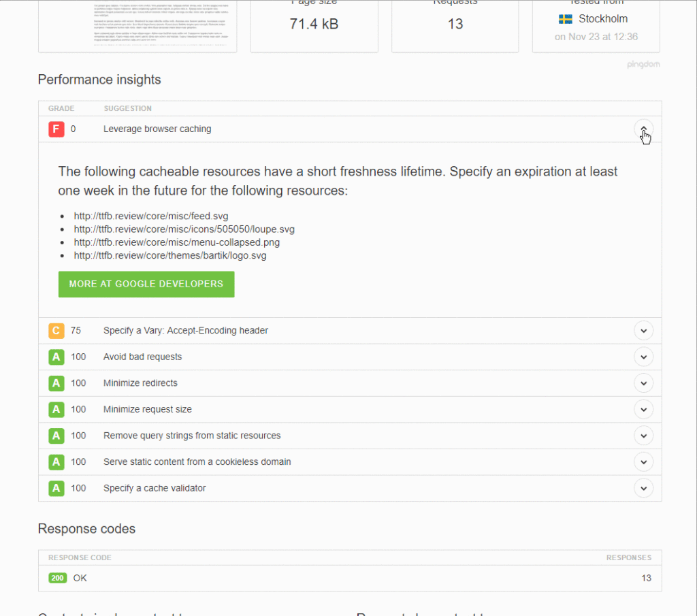The width and height of the screenshot is (697, 616).
Task: Click the RESPONSES column header
Action: 629,557
